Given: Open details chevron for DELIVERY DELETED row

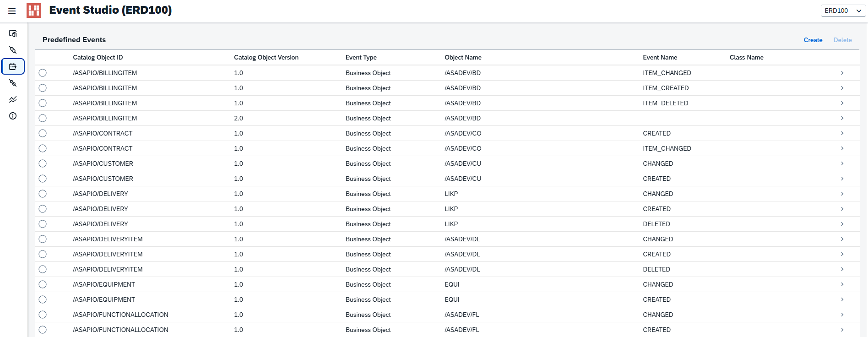Looking at the screenshot, I should 842,224.
